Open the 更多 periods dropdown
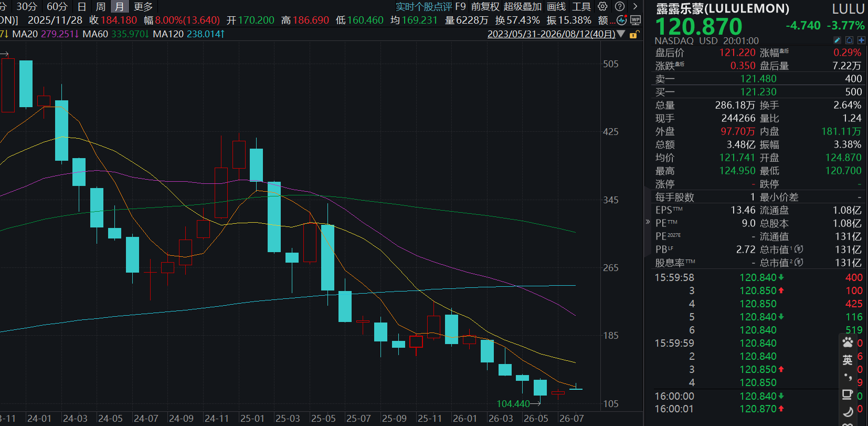The height and width of the screenshot is (426, 868). [x=143, y=6]
